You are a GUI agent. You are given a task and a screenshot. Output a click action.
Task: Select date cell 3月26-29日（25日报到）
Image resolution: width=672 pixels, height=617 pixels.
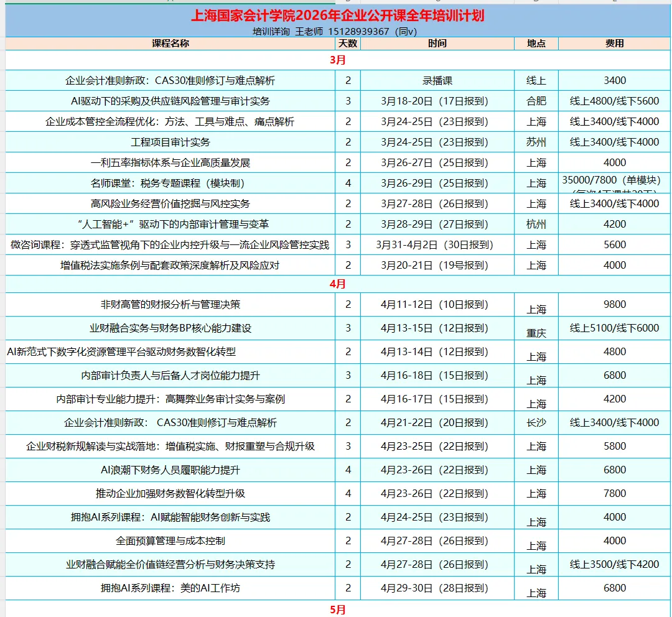[x=437, y=183]
